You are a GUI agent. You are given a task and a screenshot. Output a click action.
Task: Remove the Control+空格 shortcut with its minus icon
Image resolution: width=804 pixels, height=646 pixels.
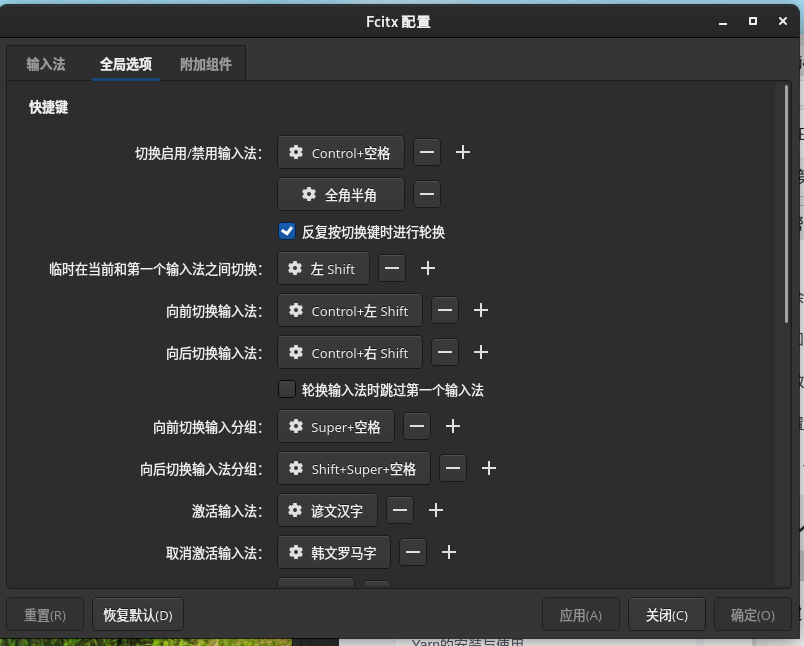[427, 152]
